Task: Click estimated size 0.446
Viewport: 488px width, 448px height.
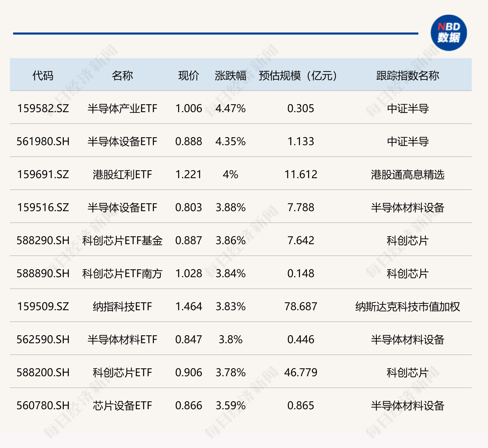Action: tap(301, 340)
